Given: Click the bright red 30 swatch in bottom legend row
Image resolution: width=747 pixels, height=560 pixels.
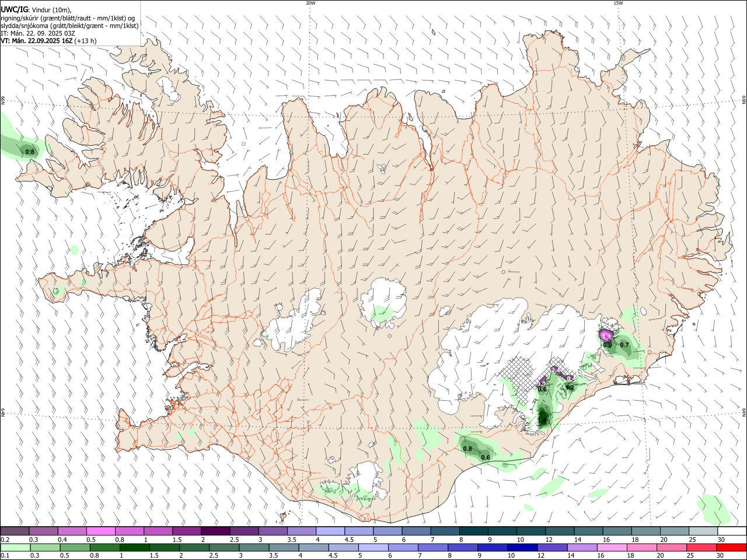Looking at the screenshot, I should pyautogui.click(x=732, y=548).
